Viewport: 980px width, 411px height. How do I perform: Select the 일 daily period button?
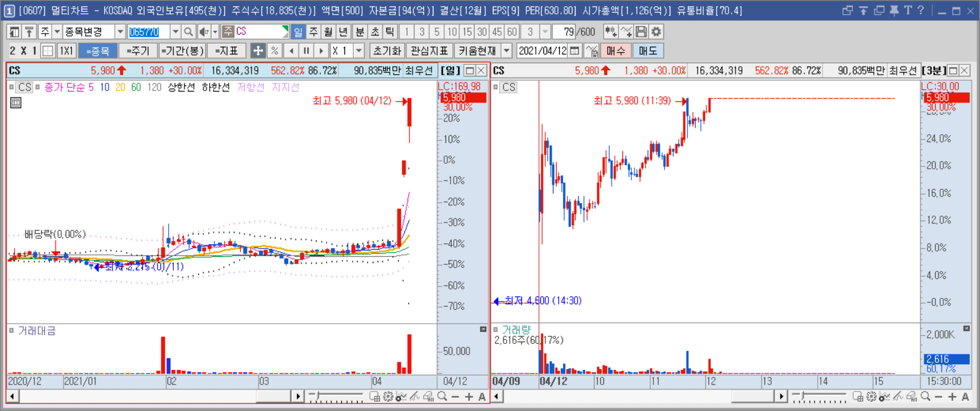pos(298,32)
